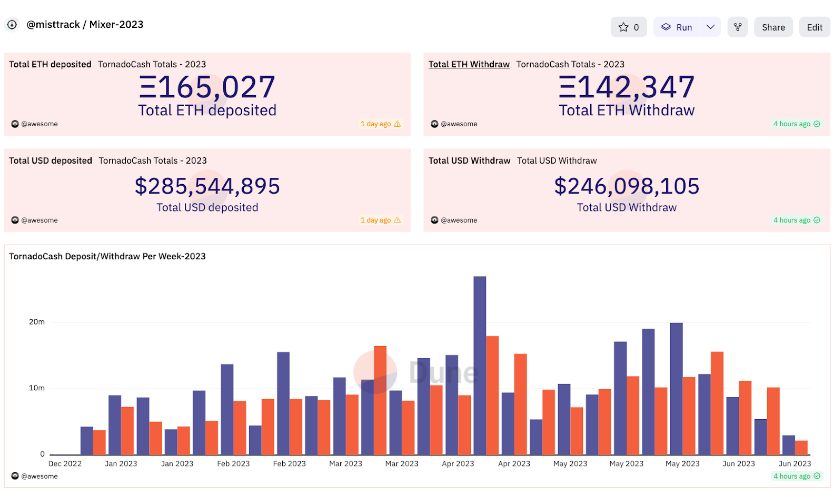Click green check icon on Total USD Withdraw card
This screenshot has width=835, height=494.
[817, 220]
